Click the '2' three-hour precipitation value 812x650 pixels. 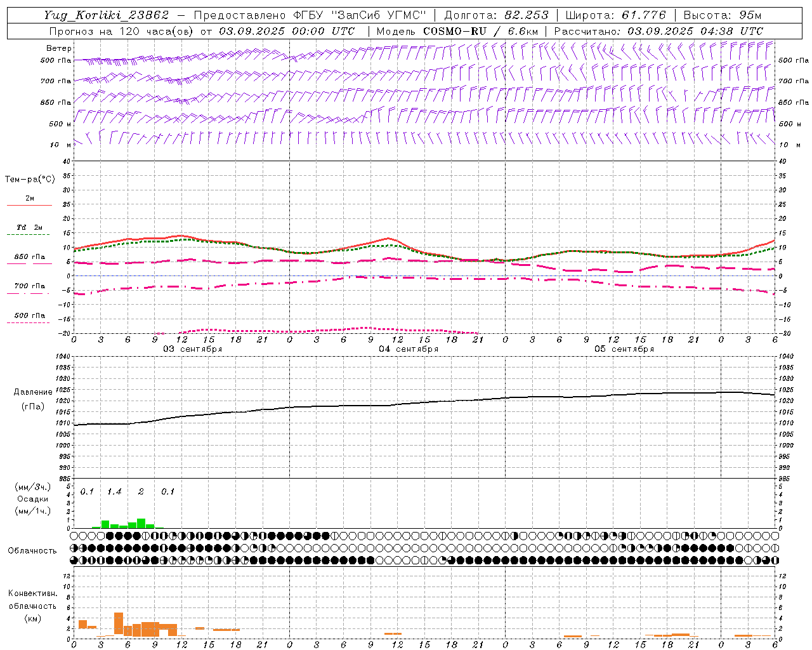(141, 491)
